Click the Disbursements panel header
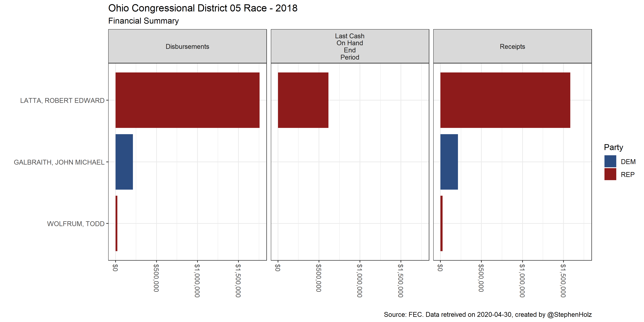Screen dimensions: 644x322 click(x=187, y=47)
